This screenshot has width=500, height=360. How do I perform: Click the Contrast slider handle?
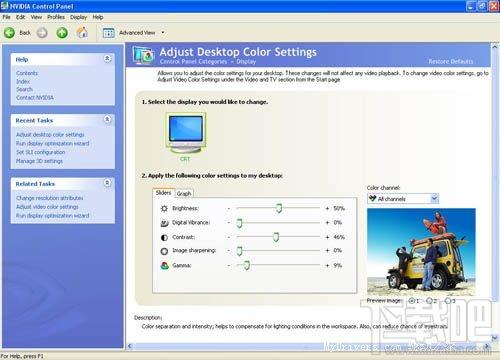coord(276,237)
